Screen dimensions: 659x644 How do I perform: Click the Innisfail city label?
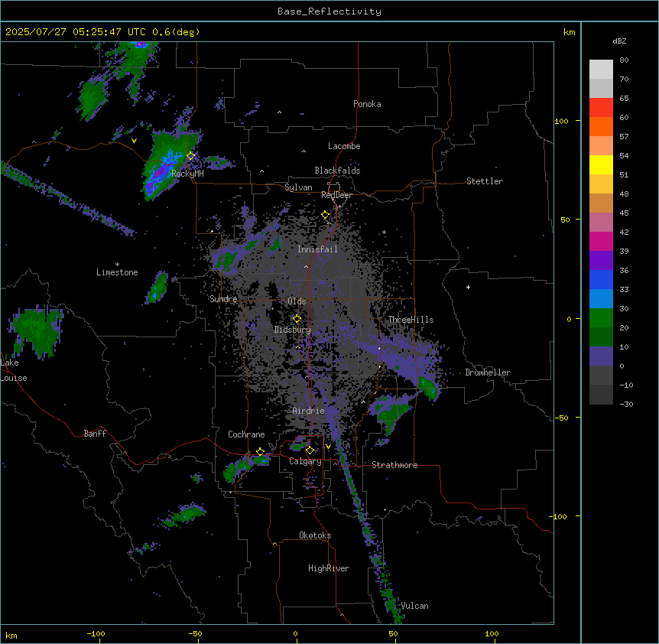click(x=317, y=249)
